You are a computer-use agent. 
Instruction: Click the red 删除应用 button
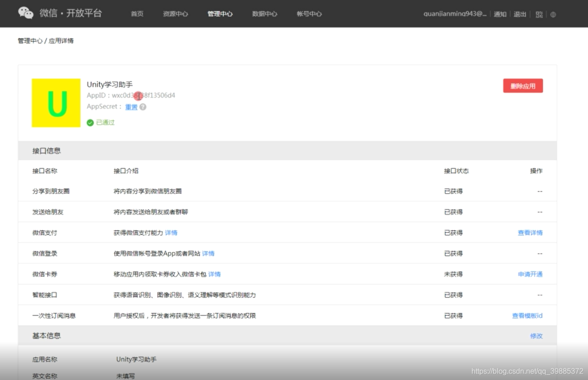click(523, 86)
